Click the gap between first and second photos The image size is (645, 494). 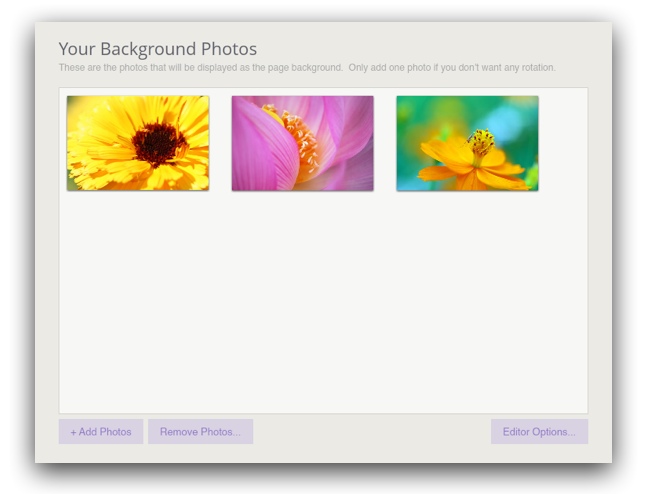click(x=220, y=143)
